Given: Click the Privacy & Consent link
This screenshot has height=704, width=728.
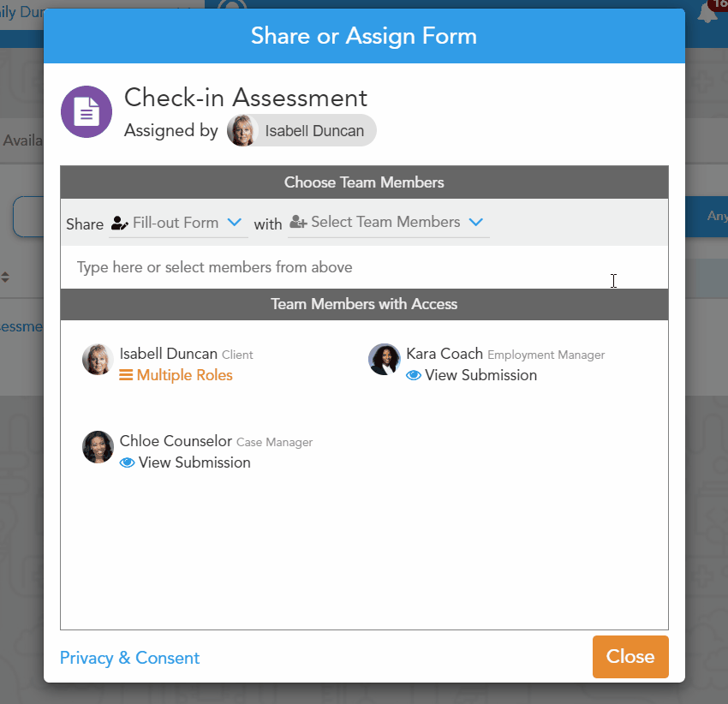Looking at the screenshot, I should click(129, 658).
